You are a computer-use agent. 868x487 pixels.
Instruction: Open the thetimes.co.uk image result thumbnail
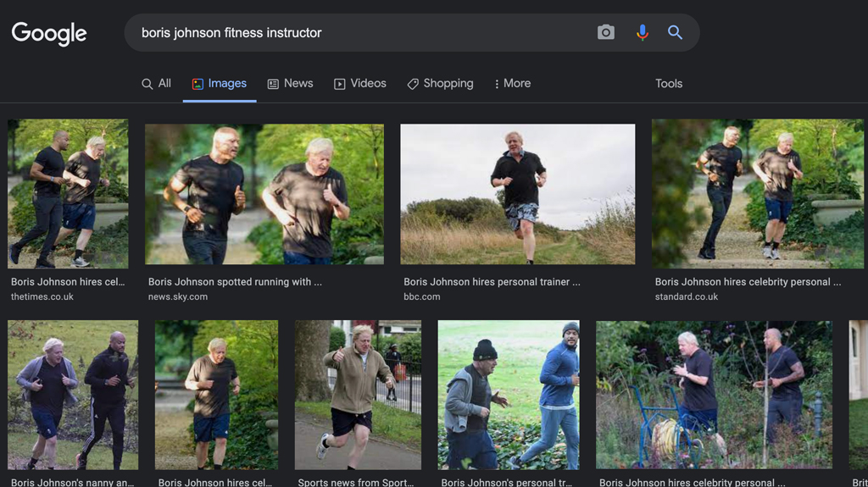point(68,194)
